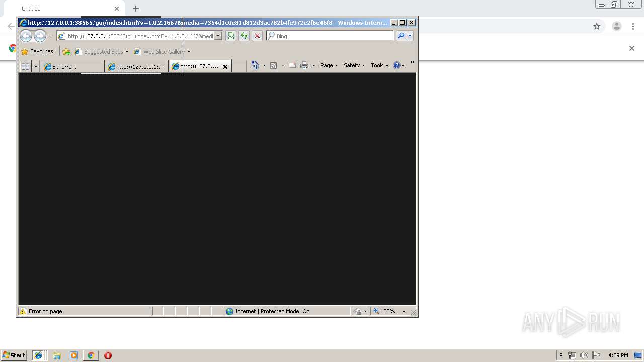This screenshot has width=644, height=362.
Task: Open a new IE tab
Action: [x=239, y=66]
